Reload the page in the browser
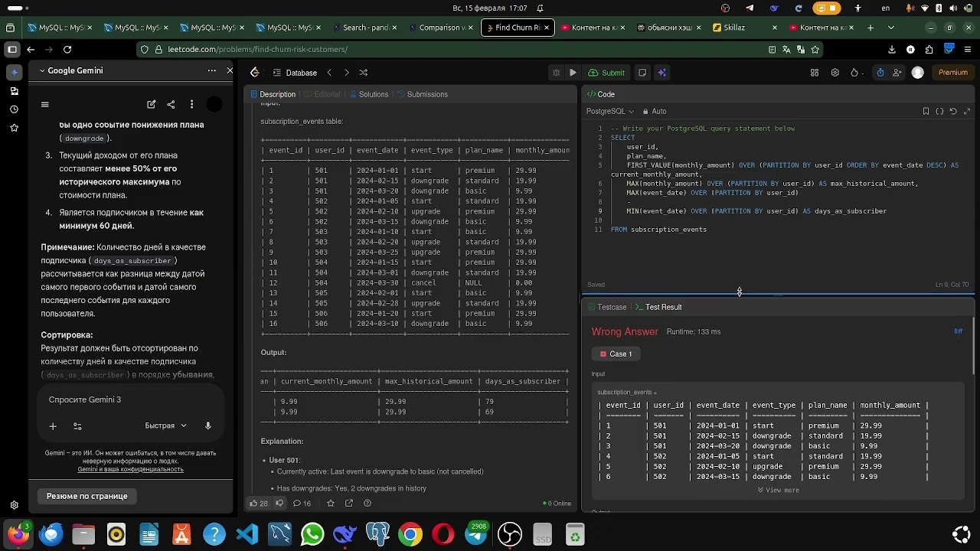The height and width of the screenshot is (551, 980). [67, 49]
